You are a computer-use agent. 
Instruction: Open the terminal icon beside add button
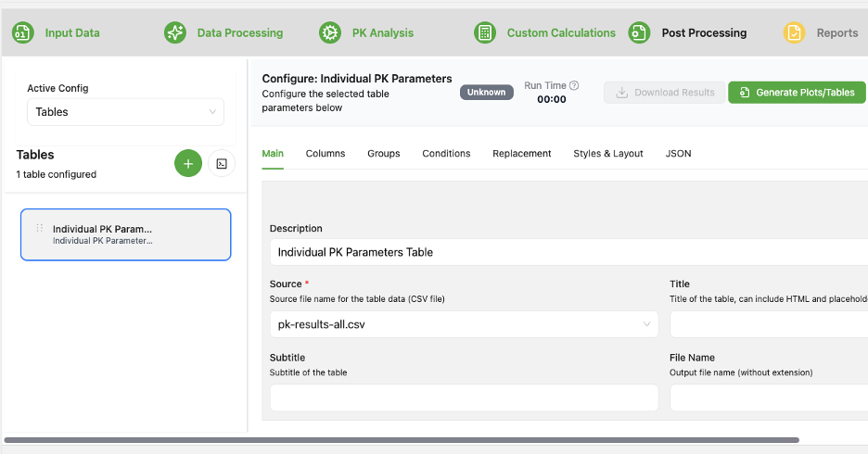[222, 164]
